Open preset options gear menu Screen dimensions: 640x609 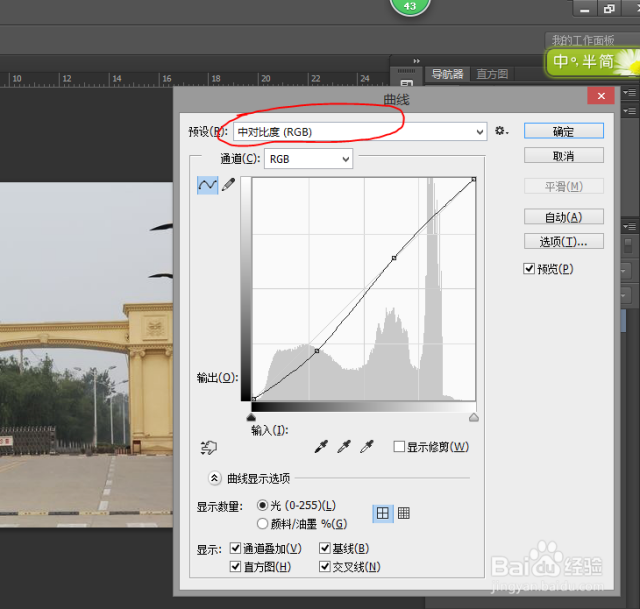pyautogui.click(x=501, y=131)
